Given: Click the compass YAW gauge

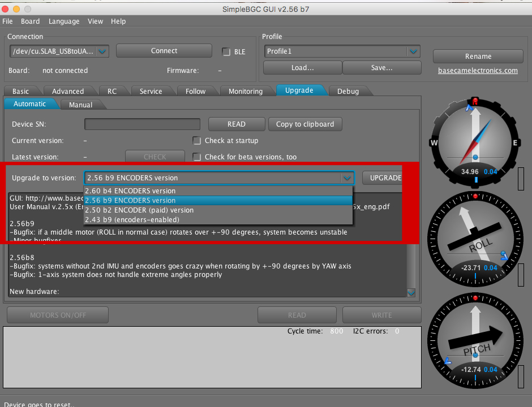Looking at the screenshot, I should pyautogui.click(x=475, y=142).
